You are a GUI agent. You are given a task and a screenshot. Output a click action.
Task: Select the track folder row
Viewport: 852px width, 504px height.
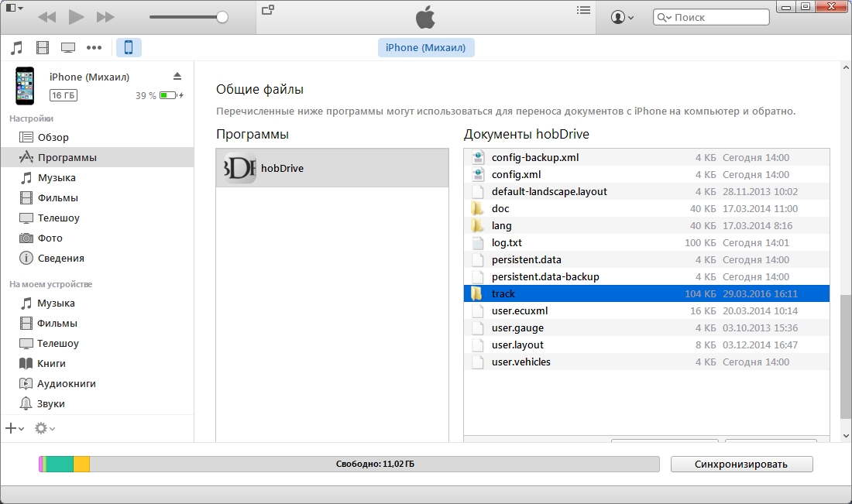tap(647, 294)
